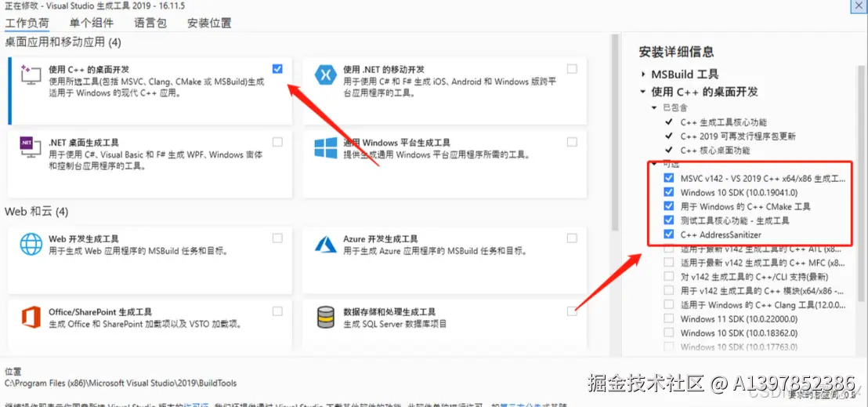Check the 使用 .NET 的移动开发 workload checkbox
Image resolution: width=868 pixels, height=407 pixels.
coord(572,69)
